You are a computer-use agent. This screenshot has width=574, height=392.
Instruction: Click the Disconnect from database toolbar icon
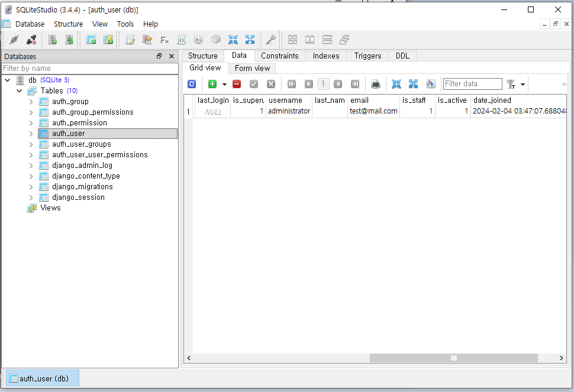31,40
